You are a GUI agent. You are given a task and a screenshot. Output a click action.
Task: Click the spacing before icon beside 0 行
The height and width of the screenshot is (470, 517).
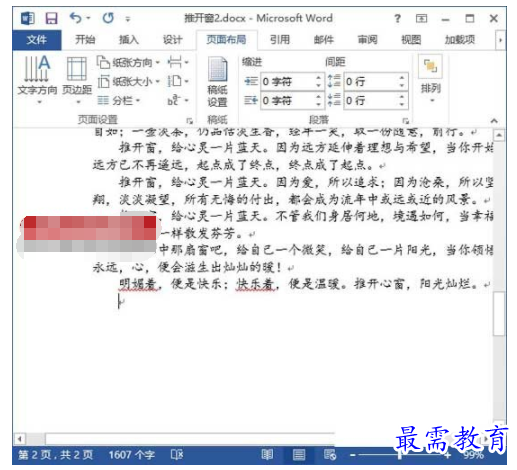334,81
